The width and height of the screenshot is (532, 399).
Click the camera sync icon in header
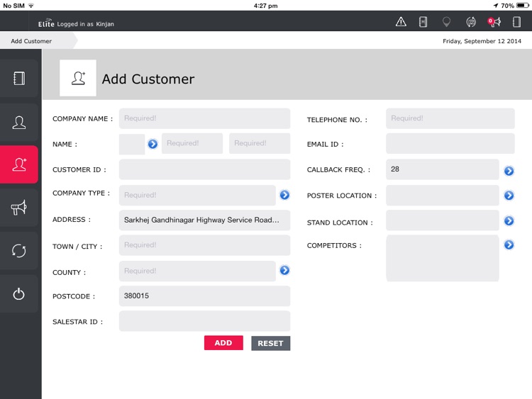(470, 22)
